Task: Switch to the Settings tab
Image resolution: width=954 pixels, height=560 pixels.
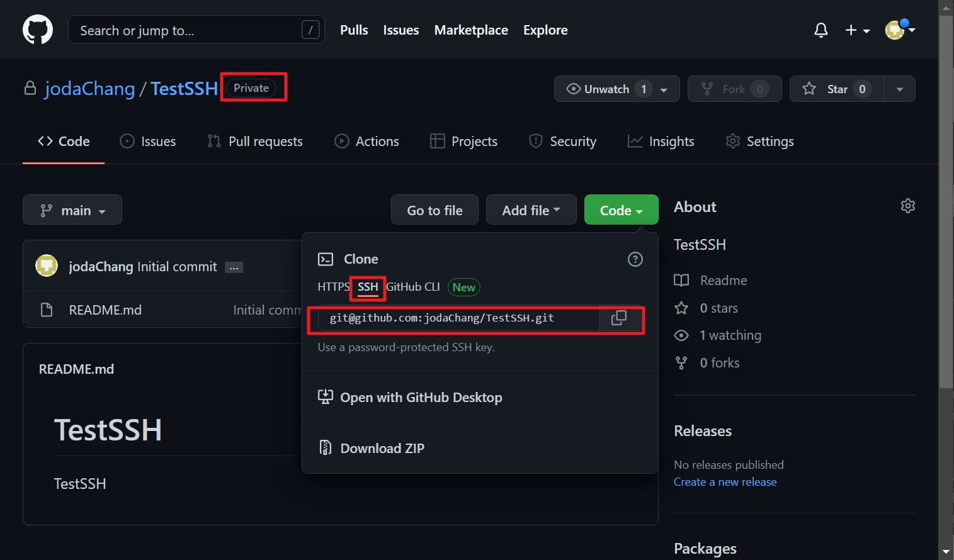Action: coord(759,142)
